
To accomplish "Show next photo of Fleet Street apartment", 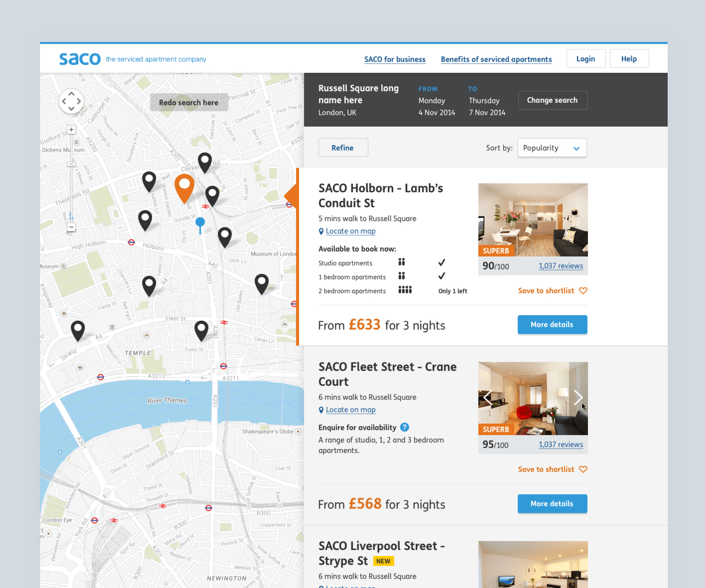I will [x=578, y=398].
